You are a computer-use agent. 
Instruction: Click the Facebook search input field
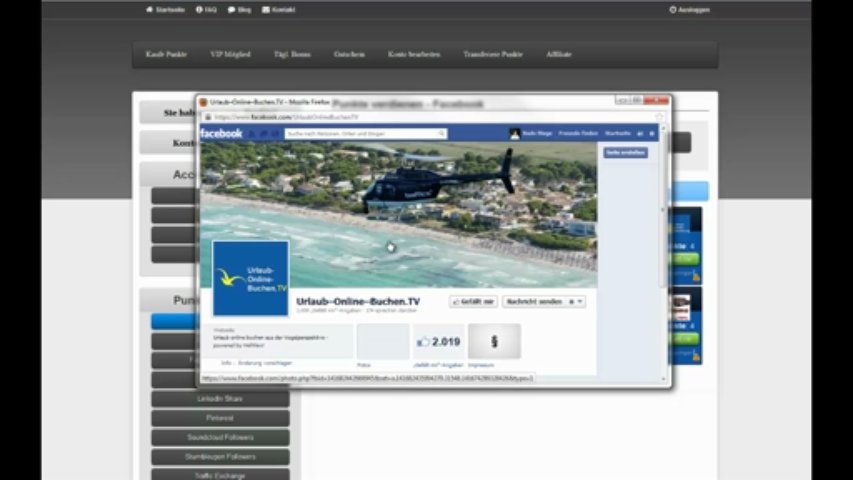pyautogui.click(x=365, y=133)
